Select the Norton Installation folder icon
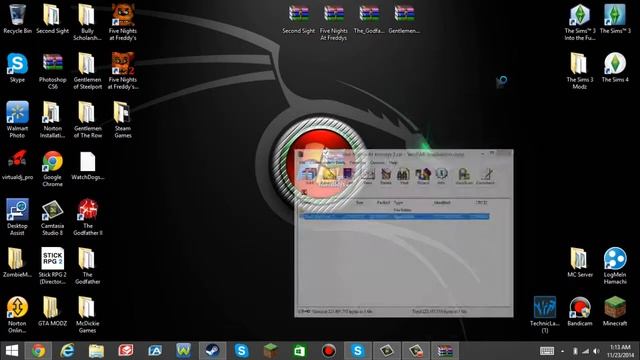 53,120
